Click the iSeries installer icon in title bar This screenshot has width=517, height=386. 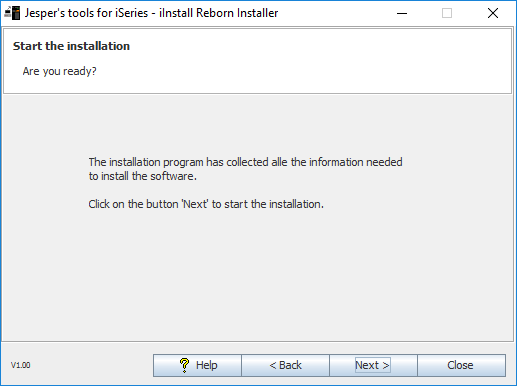(12, 13)
